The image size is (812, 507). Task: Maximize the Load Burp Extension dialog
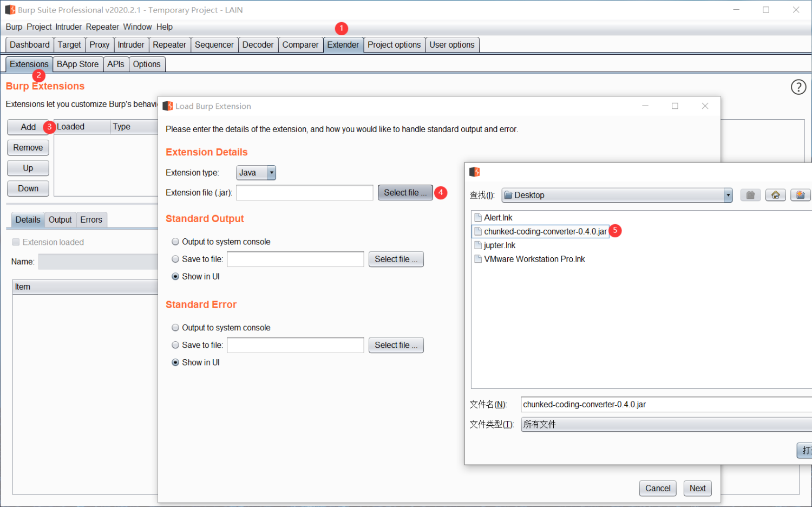click(675, 106)
